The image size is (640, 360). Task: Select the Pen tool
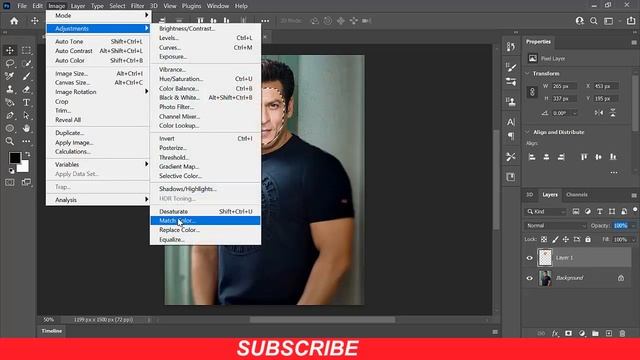10,116
